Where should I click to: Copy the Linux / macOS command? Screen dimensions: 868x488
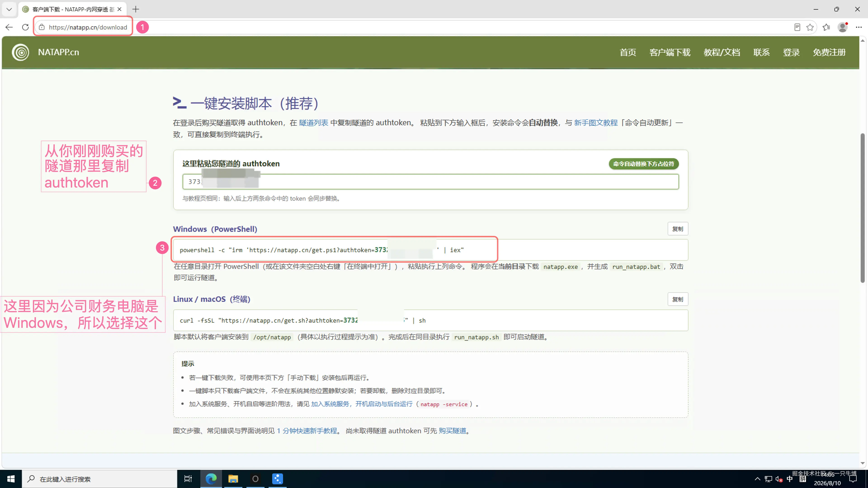(x=678, y=299)
